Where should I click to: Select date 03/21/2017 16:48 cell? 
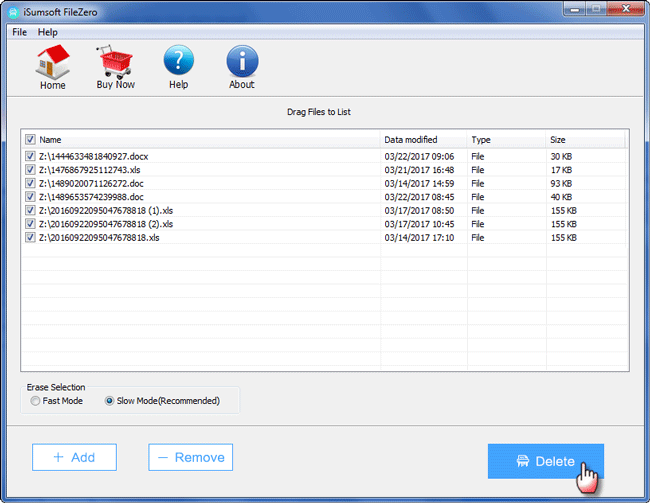pyautogui.click(x=419, y=170)
